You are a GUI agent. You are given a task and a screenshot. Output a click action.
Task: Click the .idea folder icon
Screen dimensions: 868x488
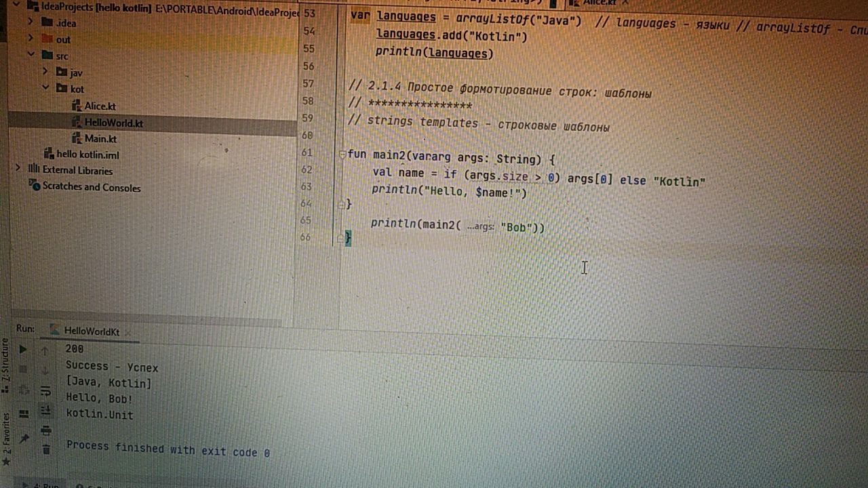coord(47,22)
